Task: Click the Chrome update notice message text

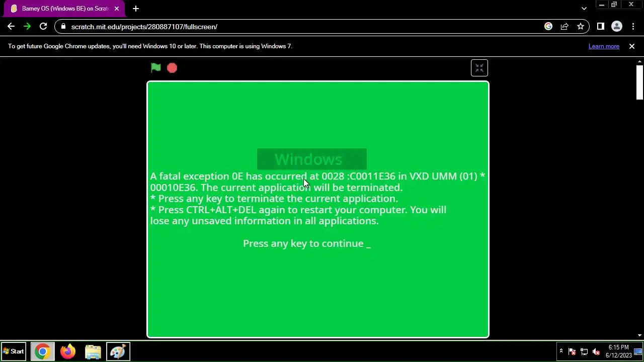Action: pos(150,46)
